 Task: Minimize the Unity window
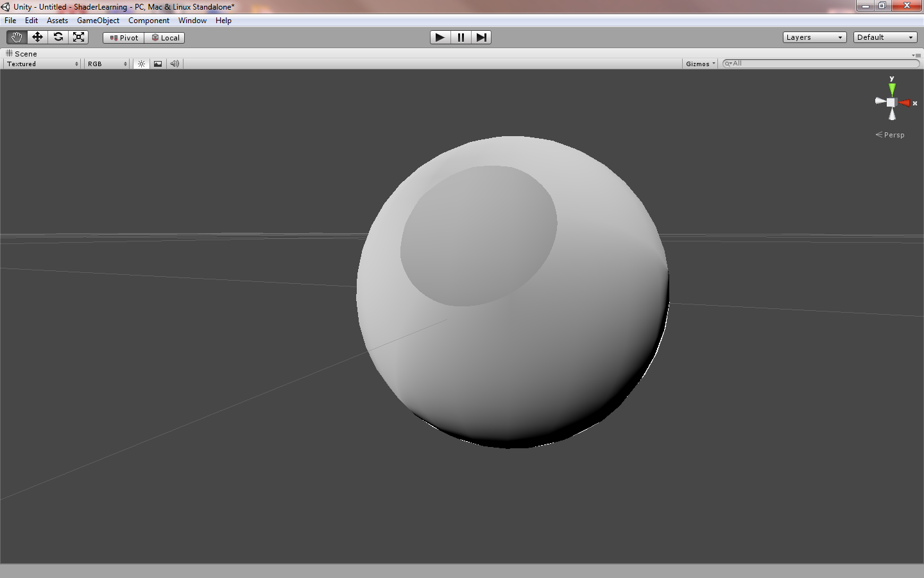point(865,6)
